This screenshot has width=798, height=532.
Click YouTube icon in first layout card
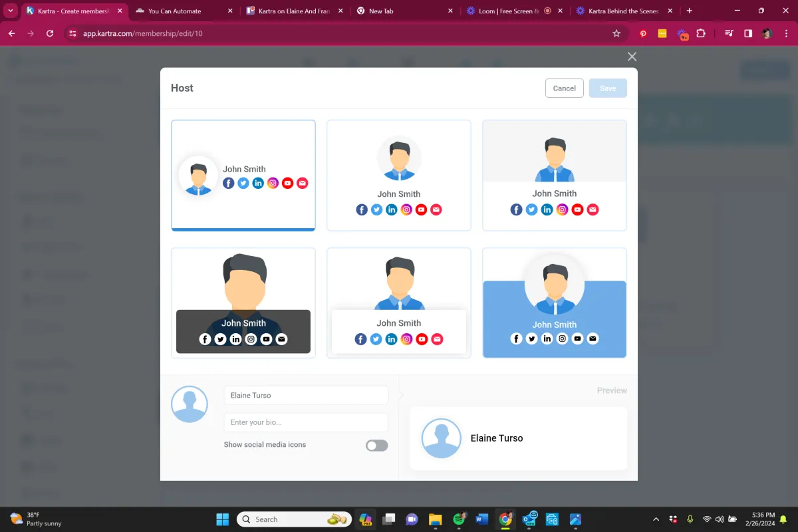coord(287,183)
